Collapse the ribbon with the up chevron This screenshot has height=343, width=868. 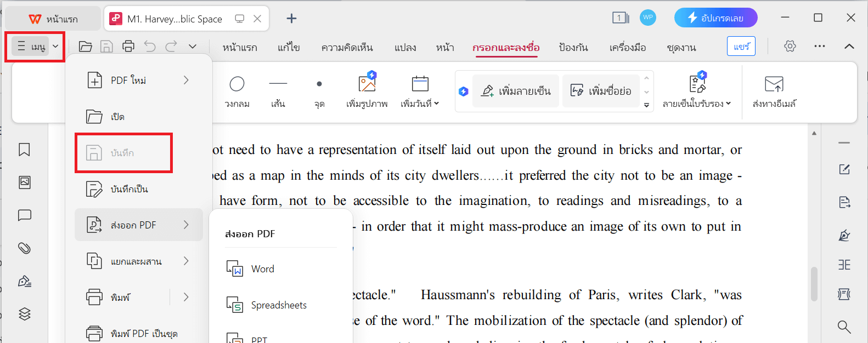(849, 46)
